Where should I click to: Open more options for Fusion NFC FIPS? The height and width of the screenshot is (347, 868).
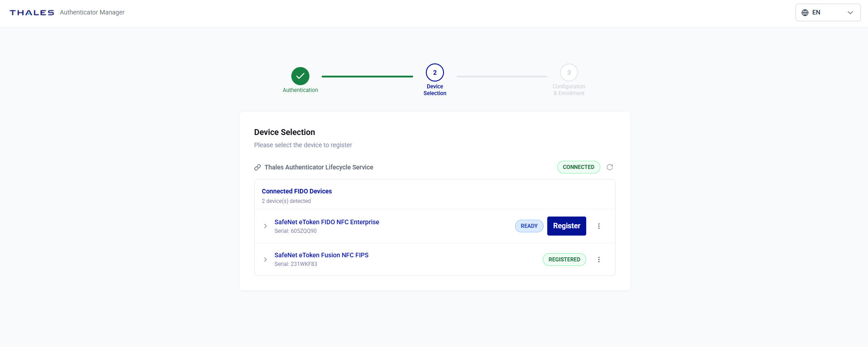click(x=599, y=260)
